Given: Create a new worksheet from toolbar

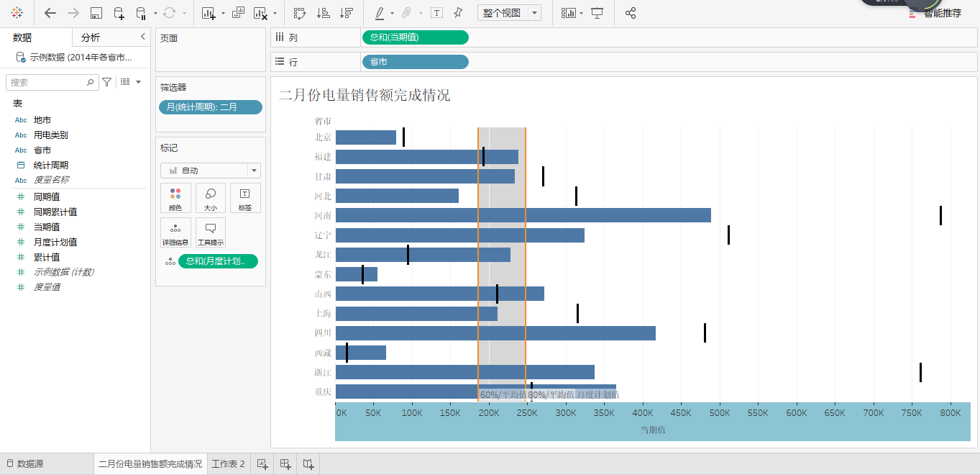Looking at the screenshot, I should pyautogui.click(x=209, y=13).
